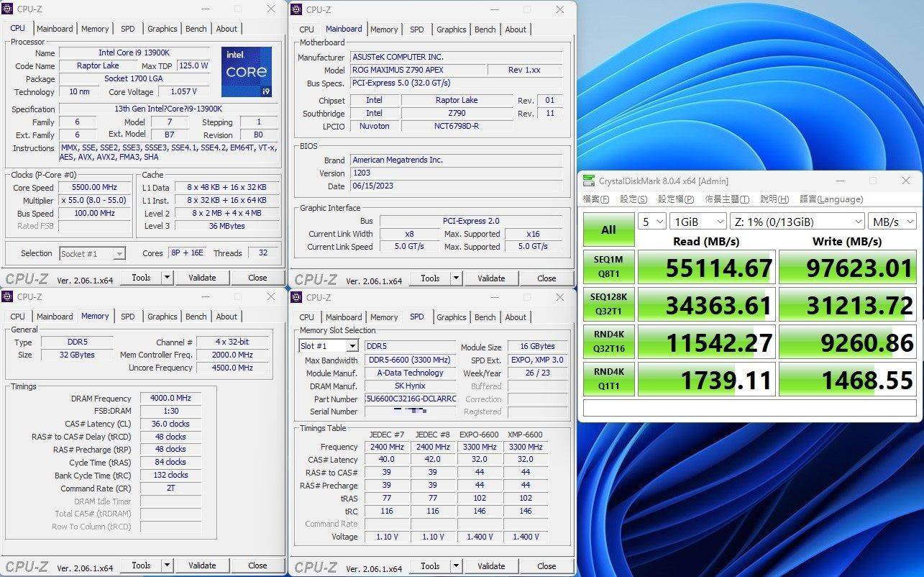Run the SEQ128K Q32T1 test

[608, 304]
